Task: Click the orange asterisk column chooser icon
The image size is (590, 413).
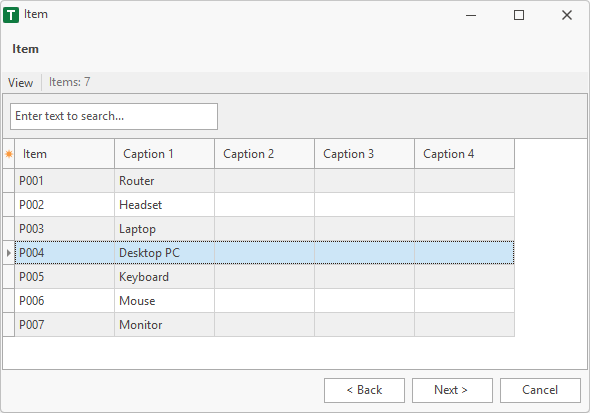Action: coord(9,154)
